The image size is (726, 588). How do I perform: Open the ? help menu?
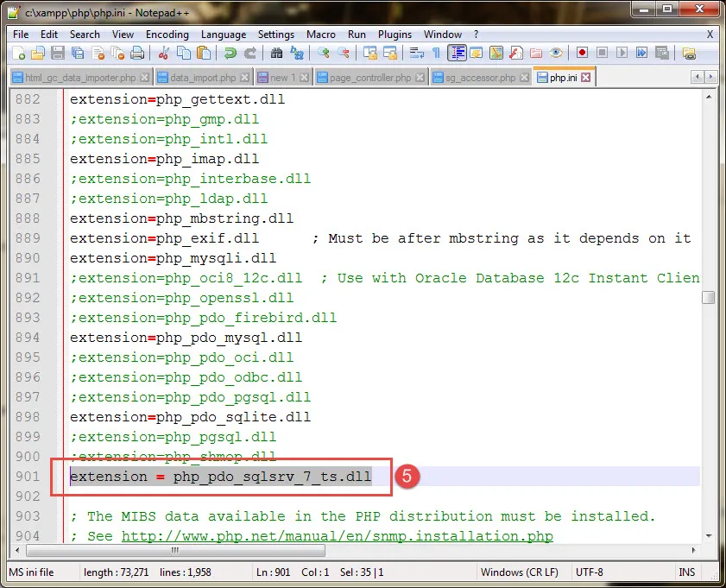pyautogui.click(x=476, y=35)
